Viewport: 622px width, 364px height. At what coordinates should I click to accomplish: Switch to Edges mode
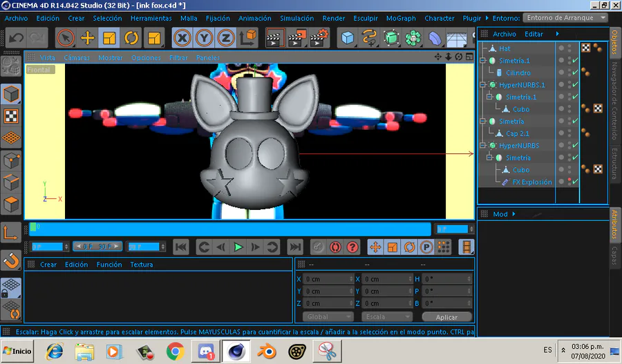tap(11, 182)
